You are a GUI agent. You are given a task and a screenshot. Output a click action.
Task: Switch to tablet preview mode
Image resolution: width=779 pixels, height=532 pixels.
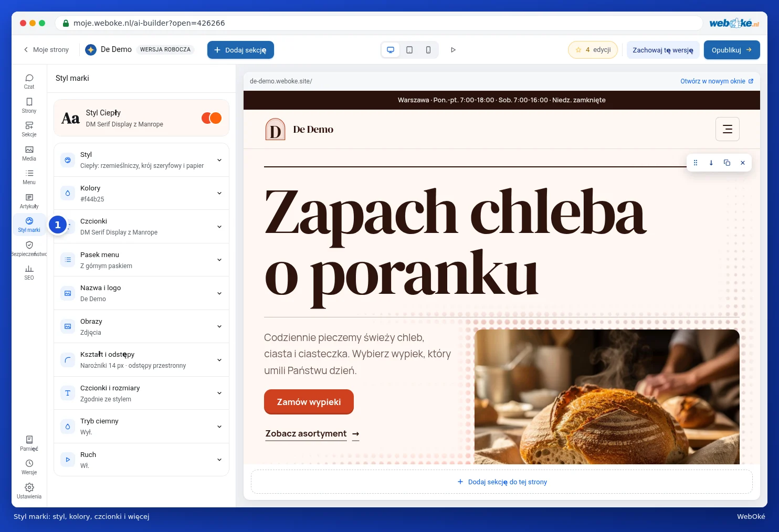click(409, 50)
